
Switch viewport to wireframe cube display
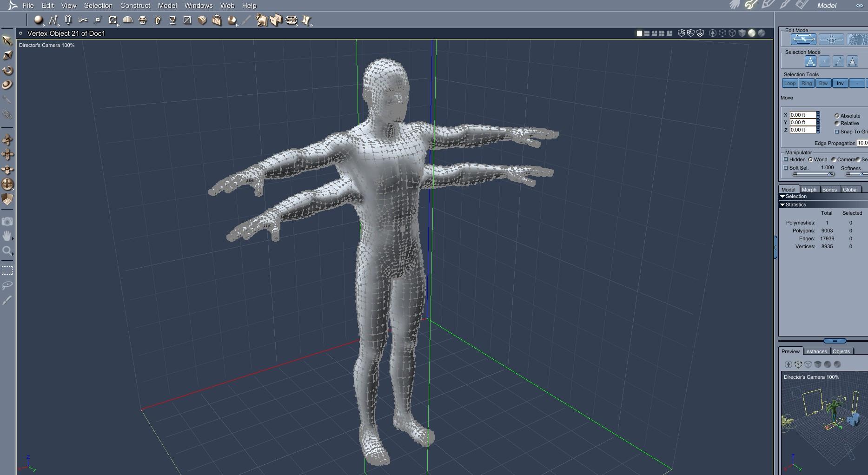[732, 33]
